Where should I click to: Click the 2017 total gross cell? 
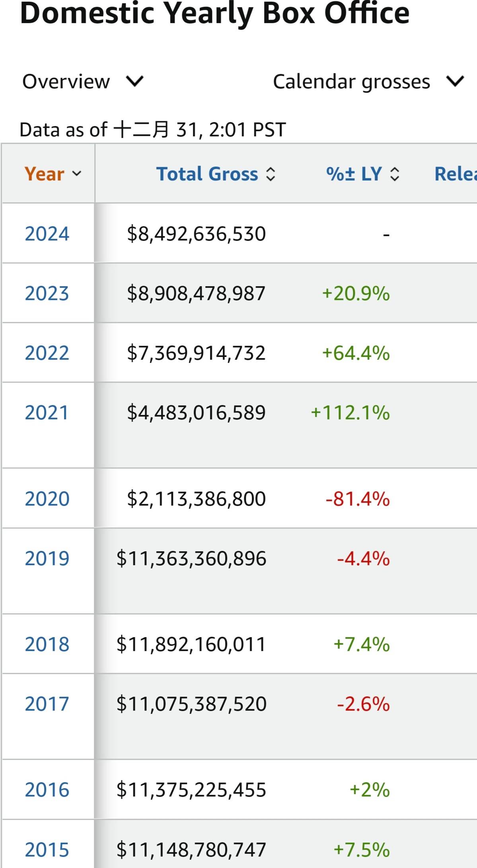191,704
